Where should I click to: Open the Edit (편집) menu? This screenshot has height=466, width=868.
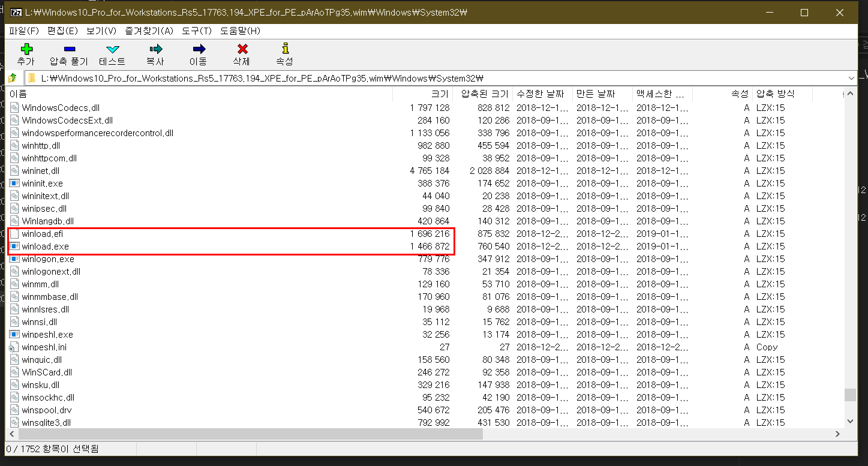click(x=62, y=31)
